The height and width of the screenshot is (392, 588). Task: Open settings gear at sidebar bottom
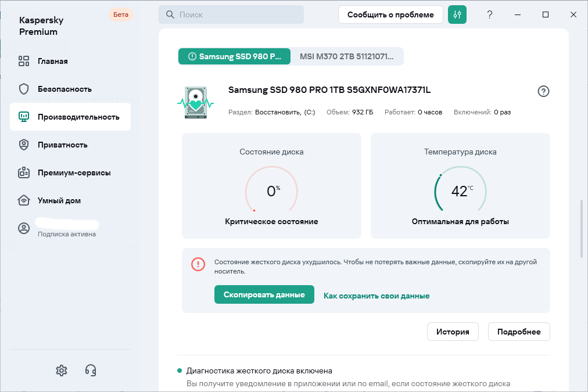point(62,370)
